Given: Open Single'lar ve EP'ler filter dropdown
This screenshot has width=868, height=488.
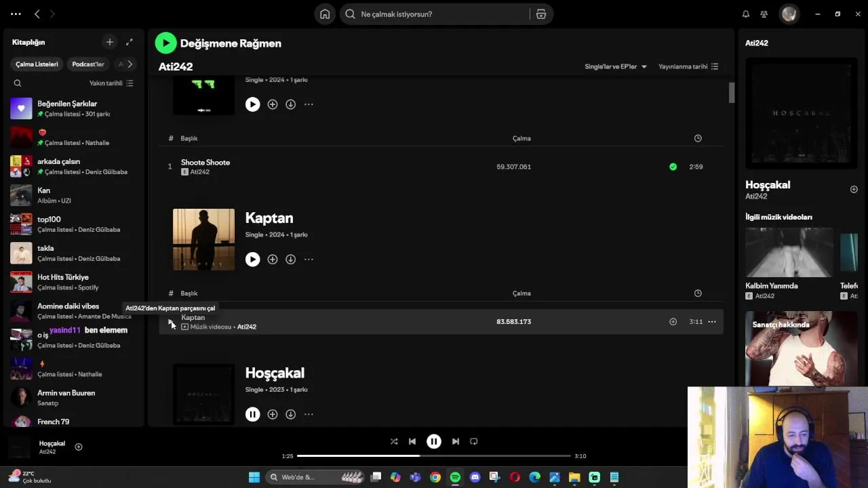Looking at the screenshot, I should [x=616, y=66].
